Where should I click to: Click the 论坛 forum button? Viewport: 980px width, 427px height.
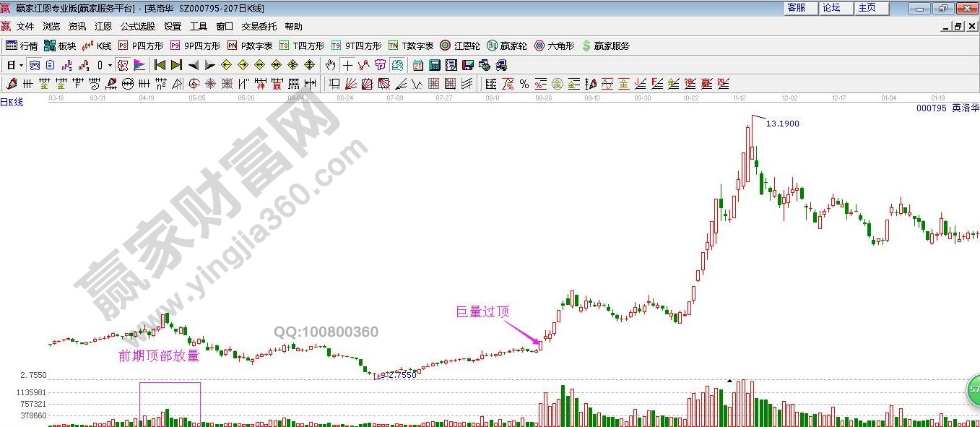[831, 8]
